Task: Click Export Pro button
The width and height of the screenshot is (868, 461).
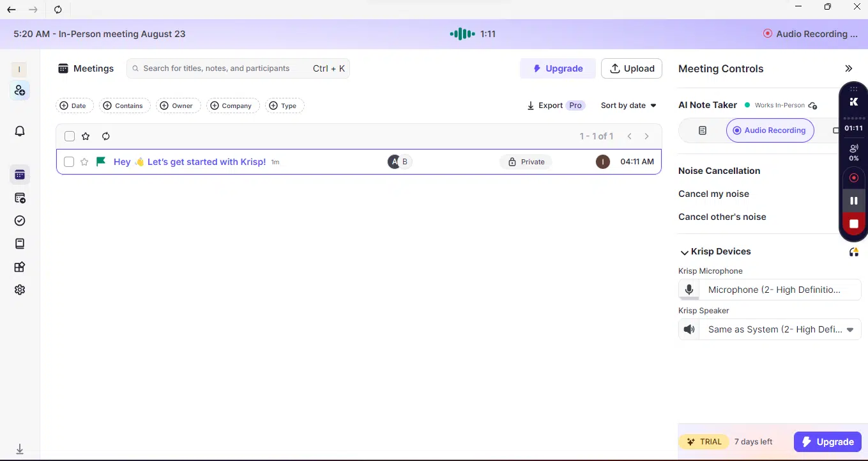Action: point(555,105)
